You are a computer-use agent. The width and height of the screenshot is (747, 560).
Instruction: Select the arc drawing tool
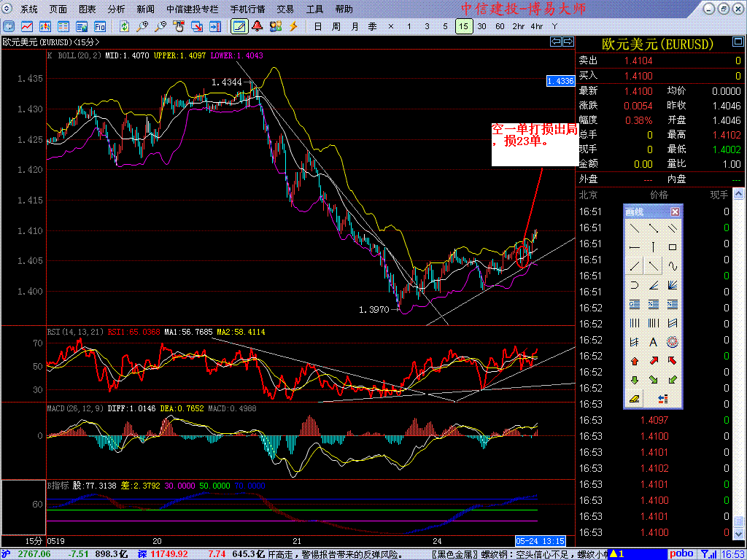(635, 285)
